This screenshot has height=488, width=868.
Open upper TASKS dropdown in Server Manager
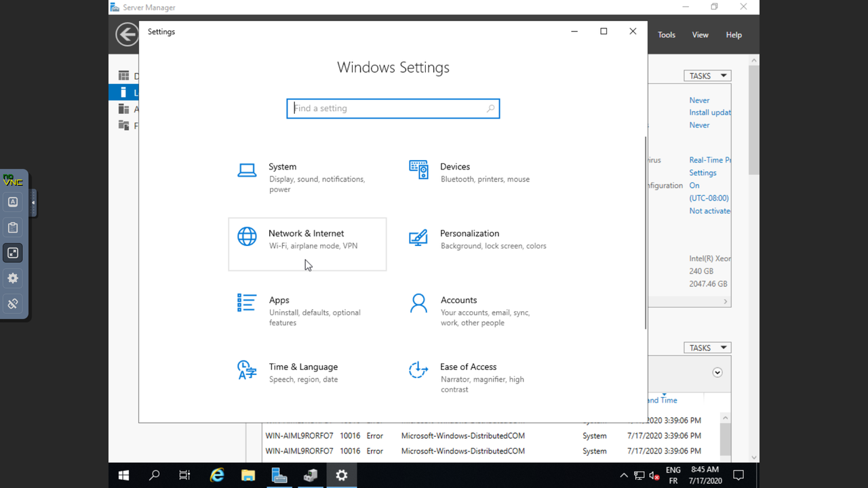coord(707,76)
